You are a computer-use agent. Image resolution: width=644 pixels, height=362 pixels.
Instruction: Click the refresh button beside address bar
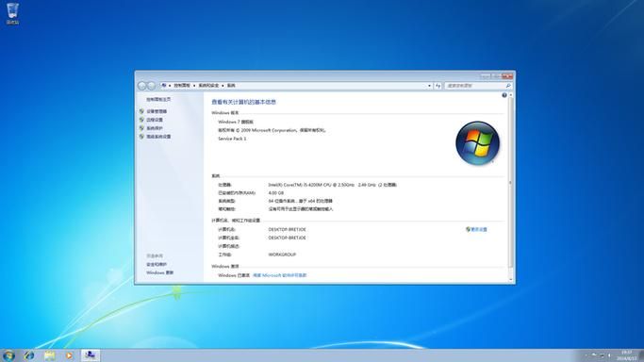(438, 86)
